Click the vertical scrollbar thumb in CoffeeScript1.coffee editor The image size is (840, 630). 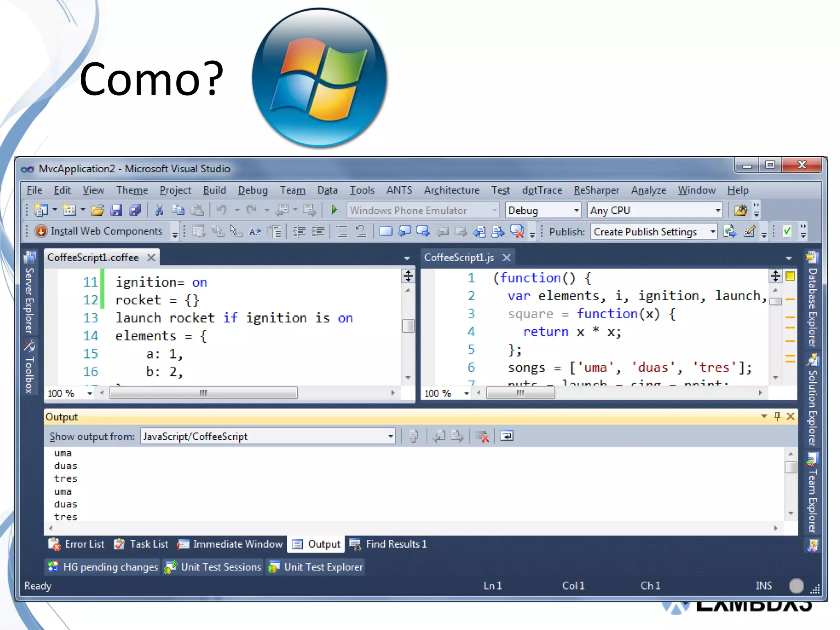tap(408, 326)
